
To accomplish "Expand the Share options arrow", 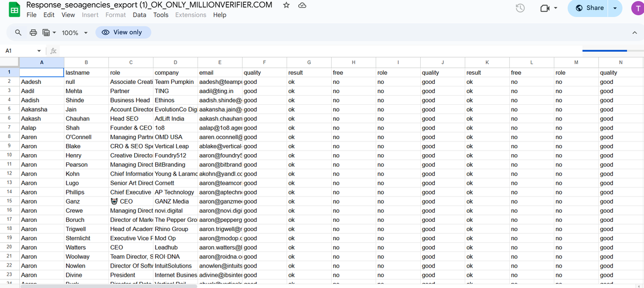I will click(616, 8).
